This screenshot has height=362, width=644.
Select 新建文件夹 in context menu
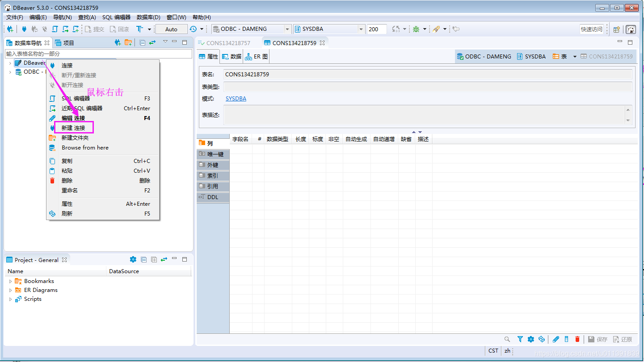[75, 138]
